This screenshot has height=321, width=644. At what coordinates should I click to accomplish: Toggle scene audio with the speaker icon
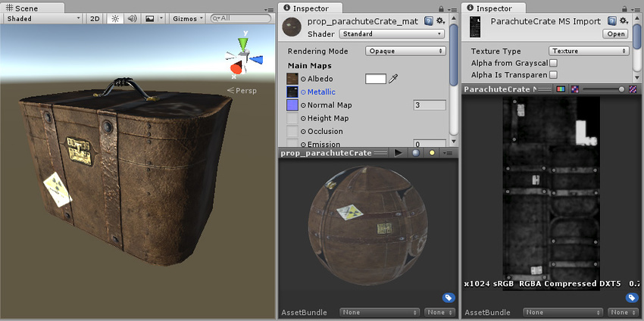click(132, 18)
